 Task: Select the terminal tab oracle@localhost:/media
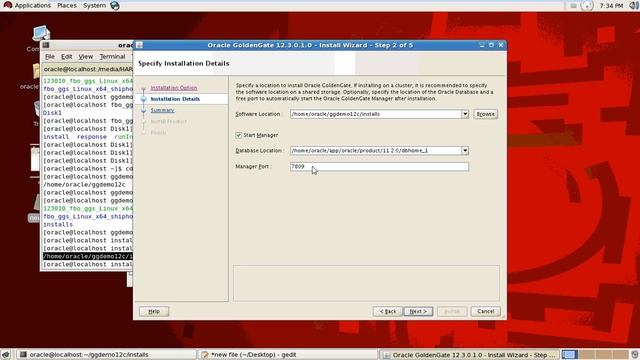tap(87, 69)
